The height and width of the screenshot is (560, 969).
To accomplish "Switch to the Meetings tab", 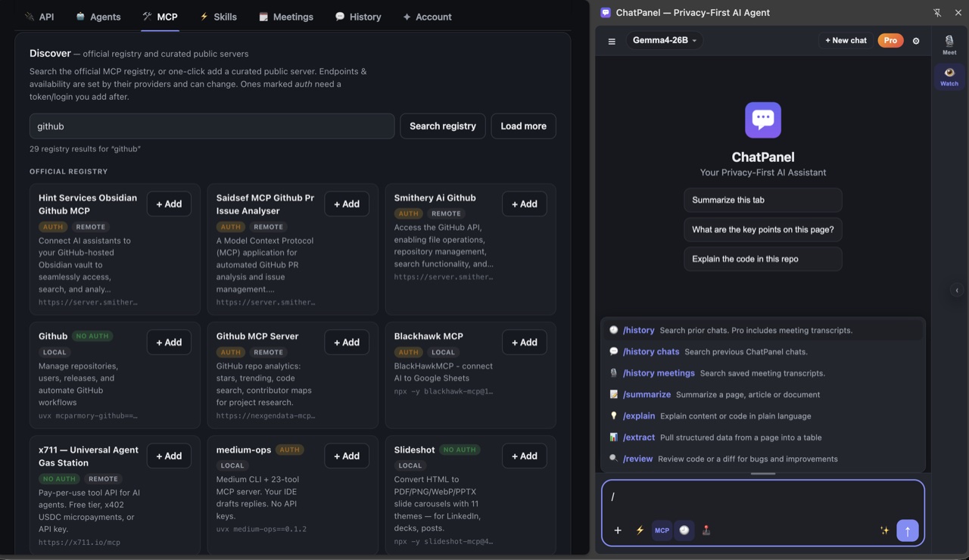I will 286,17.
